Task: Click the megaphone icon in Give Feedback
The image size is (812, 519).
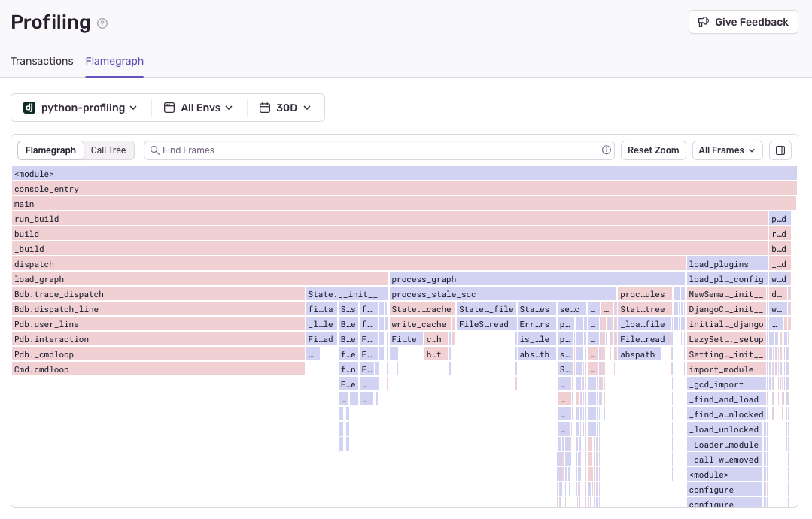Action: (x=703, y=22)
